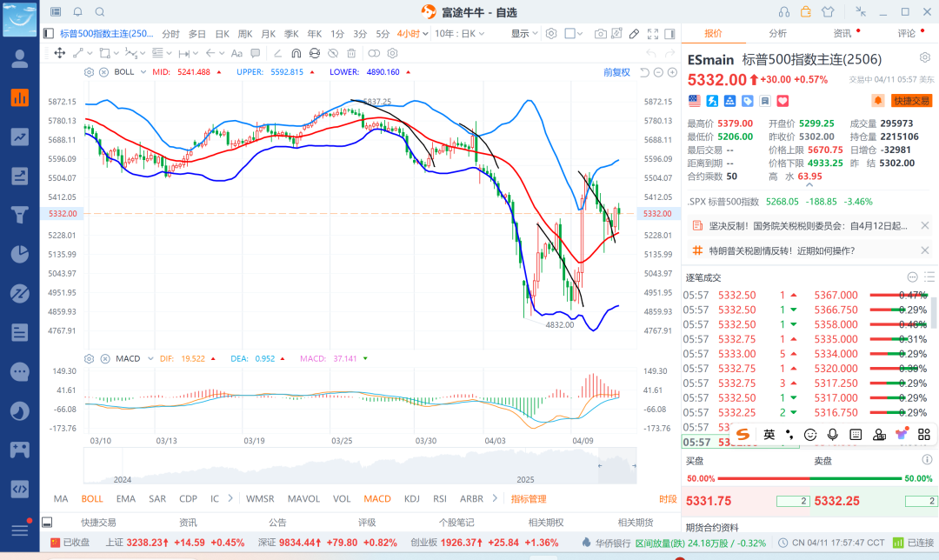Select the 分时 timeframe
939x560 pixels.
[170, 34]
